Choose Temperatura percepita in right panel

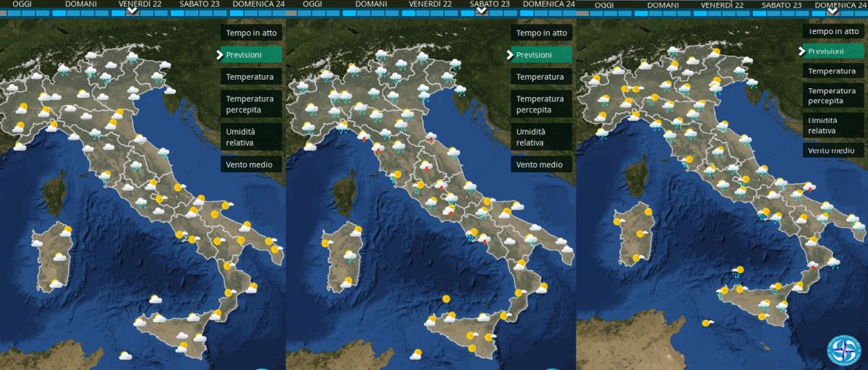coord(833,96)
